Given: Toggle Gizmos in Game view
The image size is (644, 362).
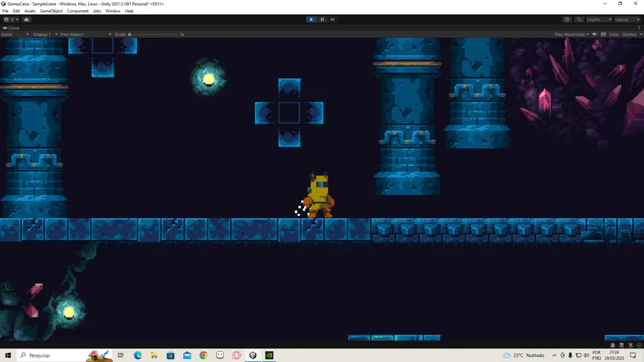Looking at the screenshot, I should coord(629,34).
